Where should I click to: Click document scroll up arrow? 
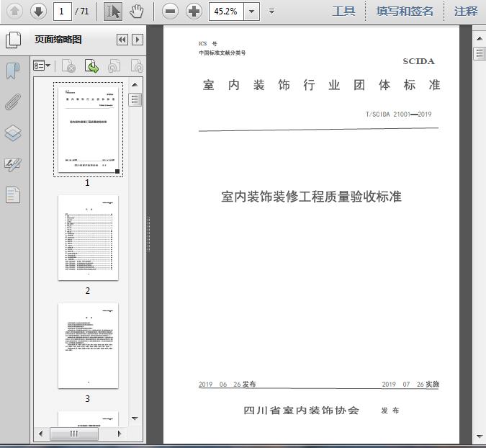point(480,39)
